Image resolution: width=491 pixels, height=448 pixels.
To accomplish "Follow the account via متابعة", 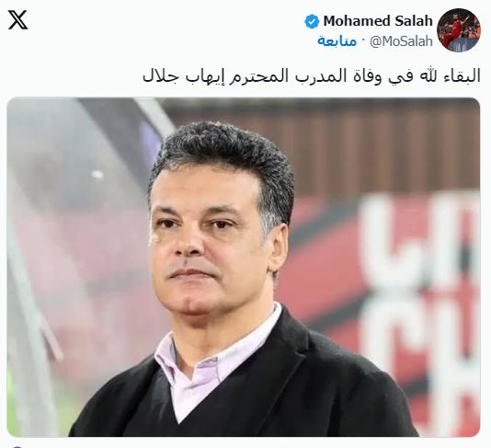I will coord(337,41).
